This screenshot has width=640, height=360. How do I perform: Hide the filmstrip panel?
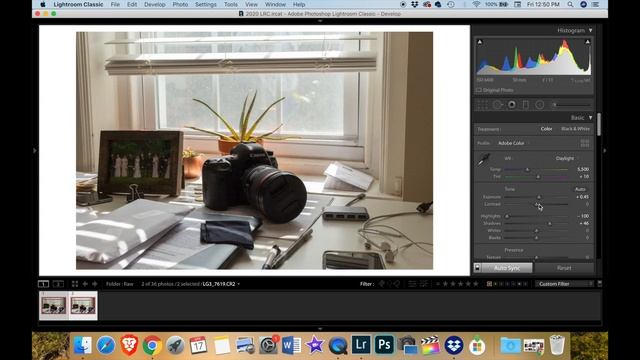(320, 329)
